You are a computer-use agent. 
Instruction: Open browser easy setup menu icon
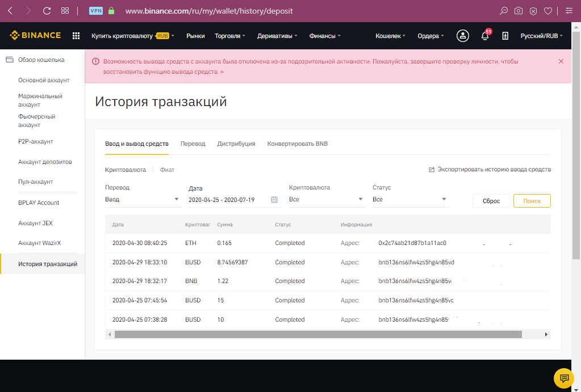pyautogui.click(x=569, y=11)
